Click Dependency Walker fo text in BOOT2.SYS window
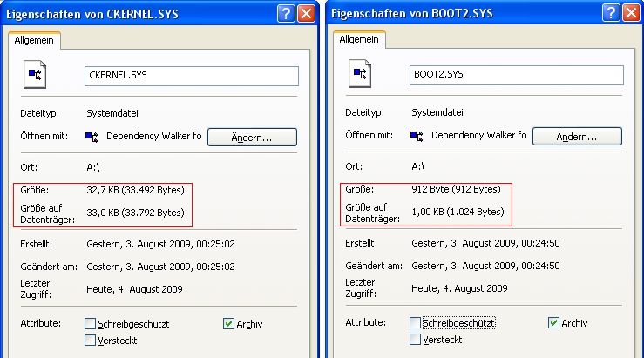Screen dimensions: 644x358 tap(479, 135)
